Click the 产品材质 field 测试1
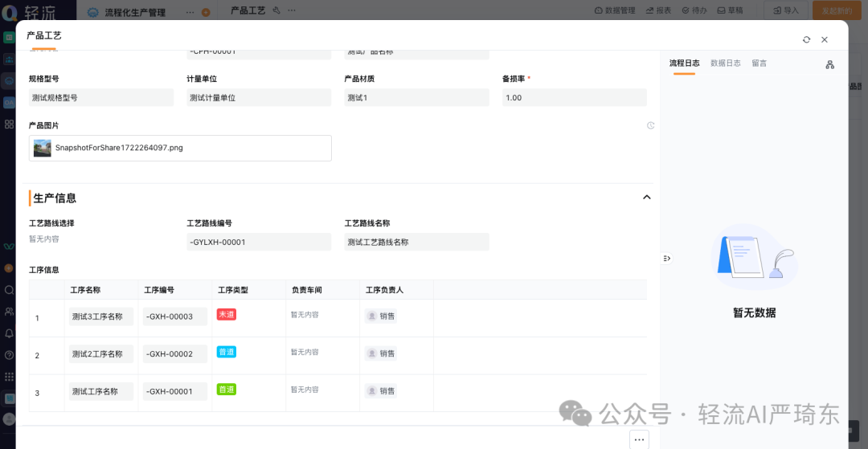Viewport: 868px width, 449px height. tap(417, 98)
